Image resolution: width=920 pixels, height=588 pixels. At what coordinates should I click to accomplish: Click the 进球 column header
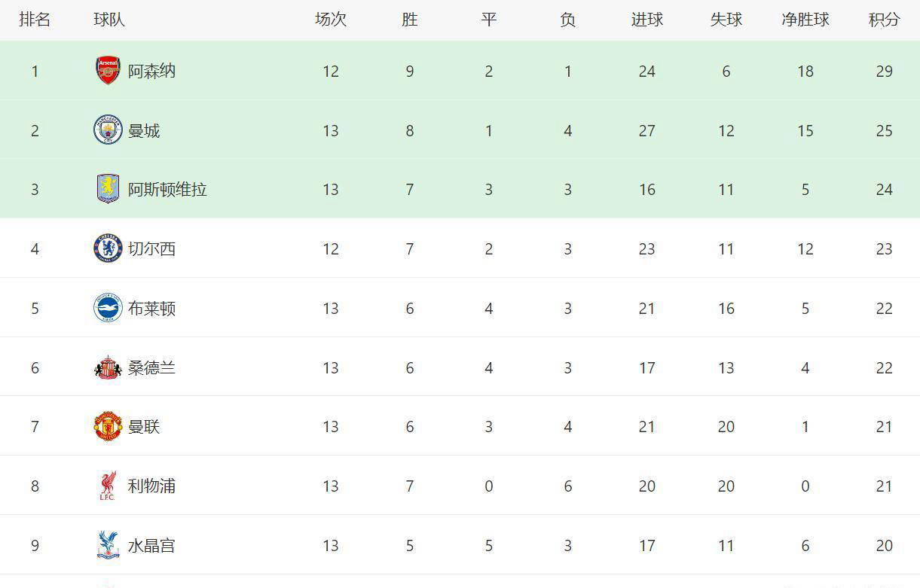tap(646, 20)
